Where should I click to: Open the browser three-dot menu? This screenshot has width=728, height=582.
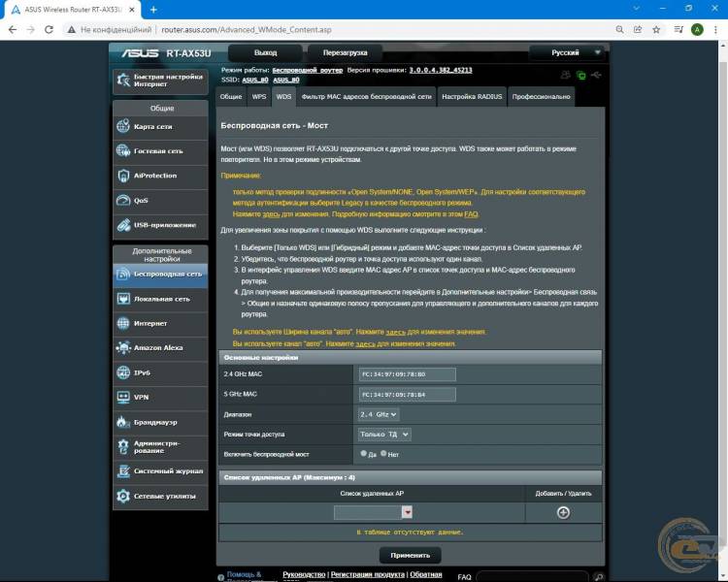click(x=715, y=30)
